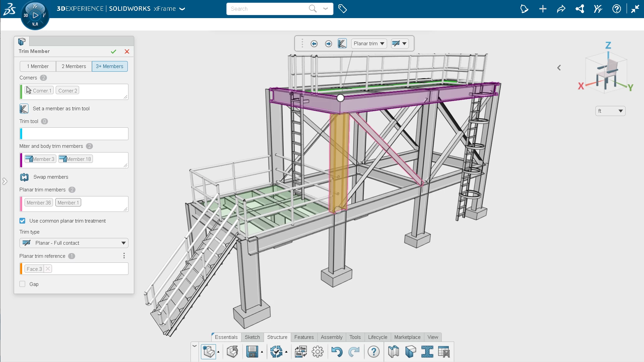Click the planar trim reference icon in toolbar
This screenshot has height=362, width=644.
click(396, 43)
